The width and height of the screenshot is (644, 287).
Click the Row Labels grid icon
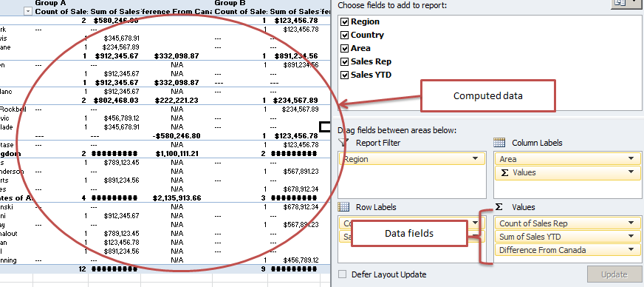click(x=343, y=207)
